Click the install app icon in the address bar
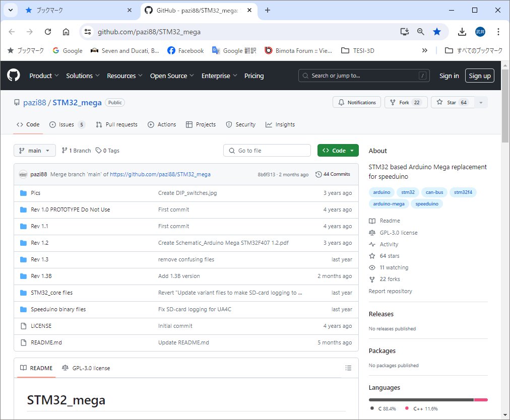The width and height of the screenshot is (510, 420). click(x=404, y=32)
